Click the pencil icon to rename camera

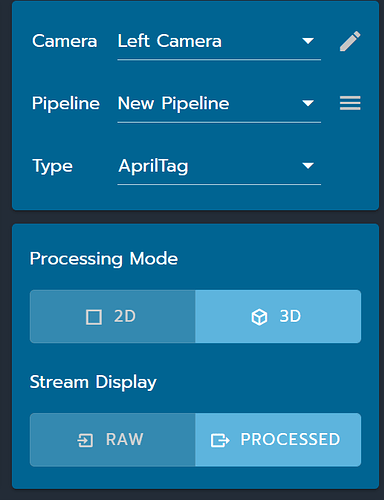coord(350,41)
